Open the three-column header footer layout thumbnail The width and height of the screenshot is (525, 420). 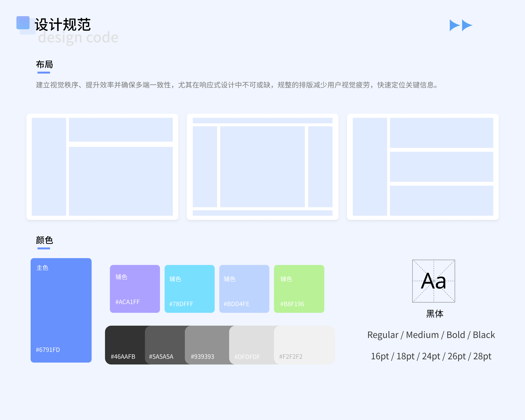point(262,167)
